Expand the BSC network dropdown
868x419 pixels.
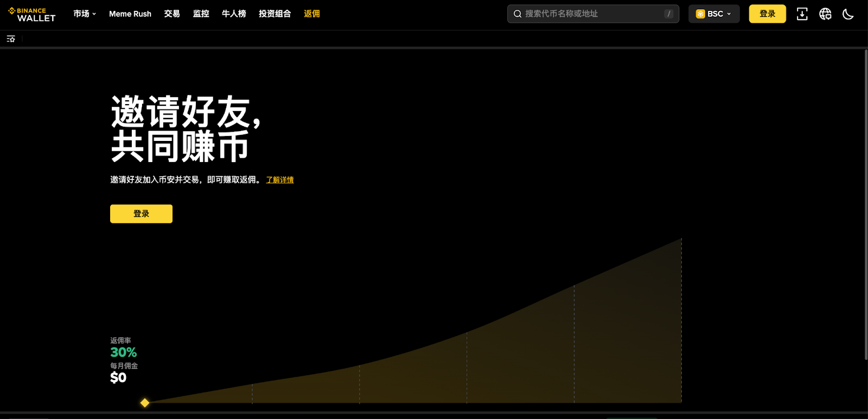714,14
